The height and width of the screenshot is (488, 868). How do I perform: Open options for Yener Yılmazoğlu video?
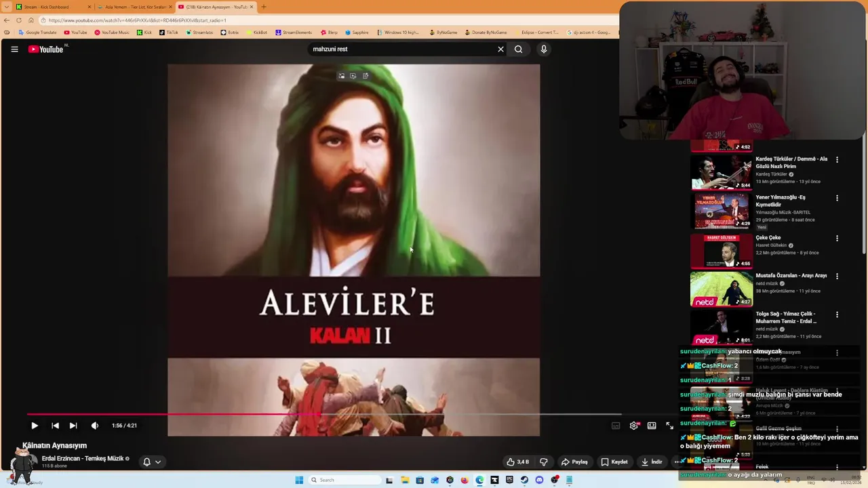[837, 199]
